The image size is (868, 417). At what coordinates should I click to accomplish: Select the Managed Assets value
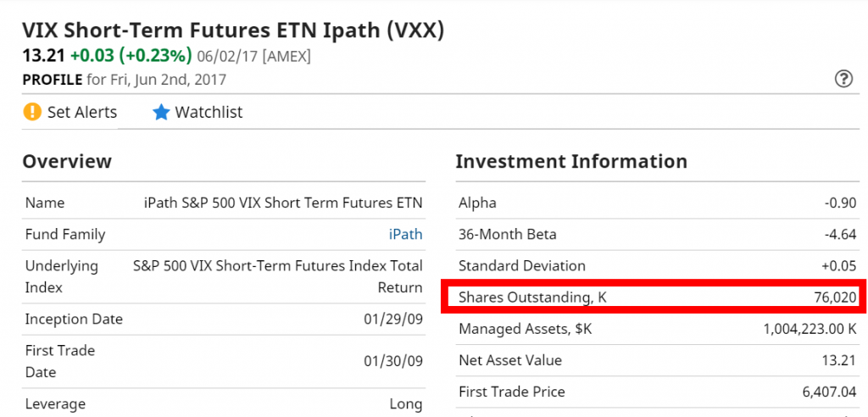[810, 329]
